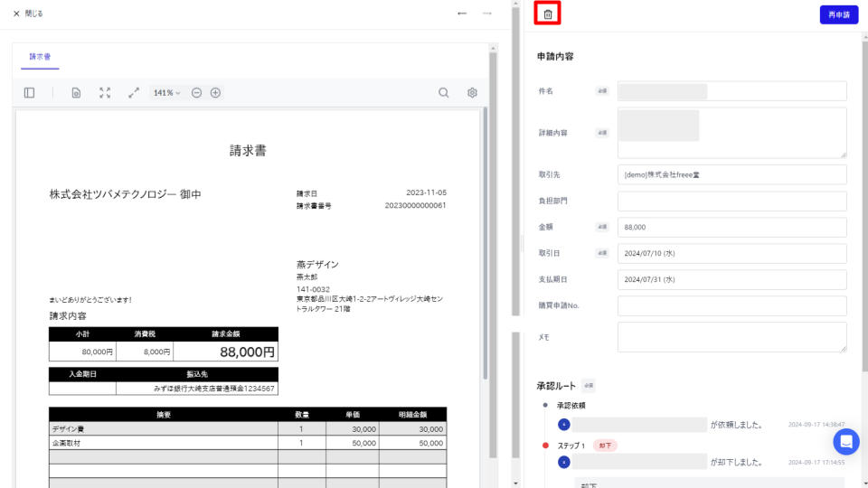Click the 支払期日 date field
Image resolution: width=868 pixels, height=488 pixels.
(x=731, y=279)
